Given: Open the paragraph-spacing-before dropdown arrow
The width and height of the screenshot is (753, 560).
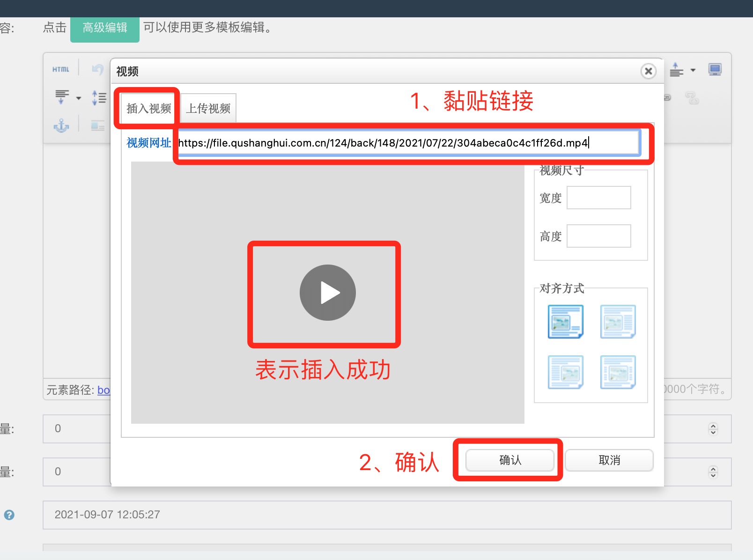Looking at the screenshot, I should [693, 70].
